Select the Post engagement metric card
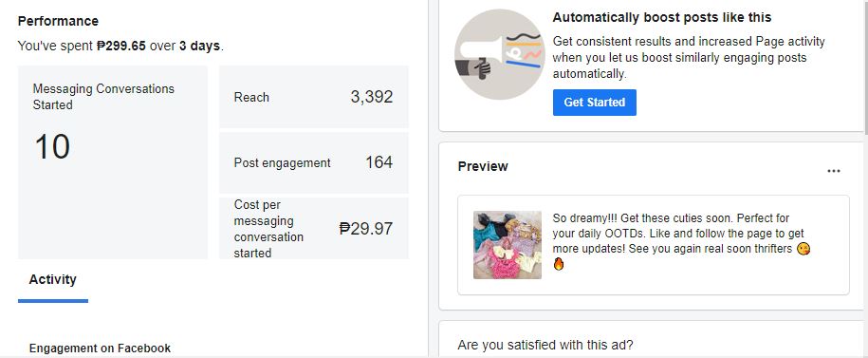The image size is (868, 358). pyautogui.click(x=314, y=162)
